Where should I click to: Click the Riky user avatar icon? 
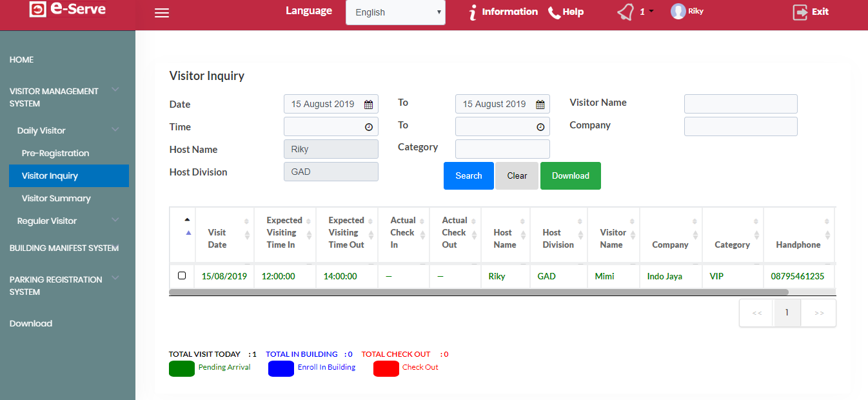click(x=678, y=12)
